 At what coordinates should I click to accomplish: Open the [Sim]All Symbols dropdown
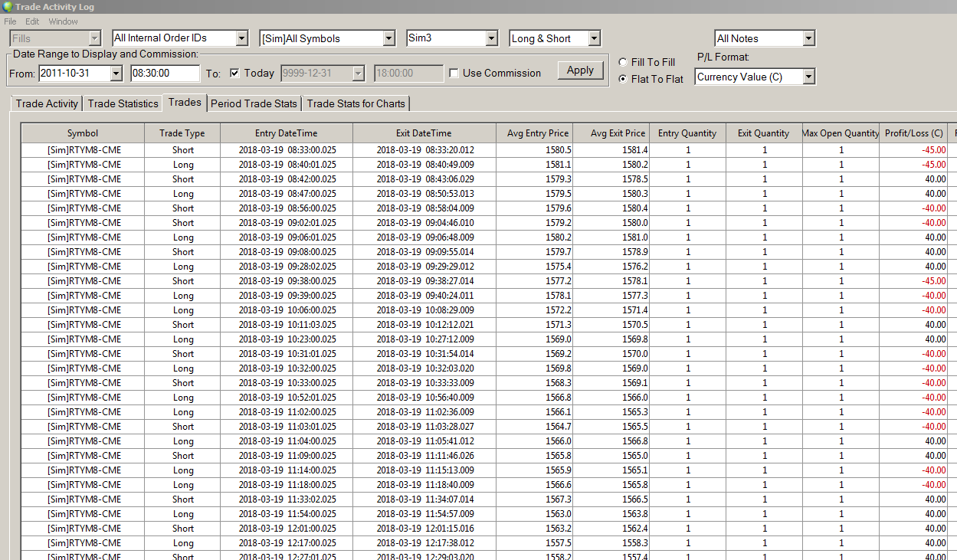pos(388,38)
